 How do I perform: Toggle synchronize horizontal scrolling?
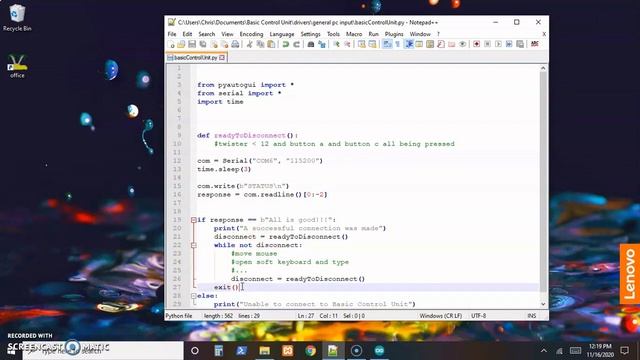[372, 44]
